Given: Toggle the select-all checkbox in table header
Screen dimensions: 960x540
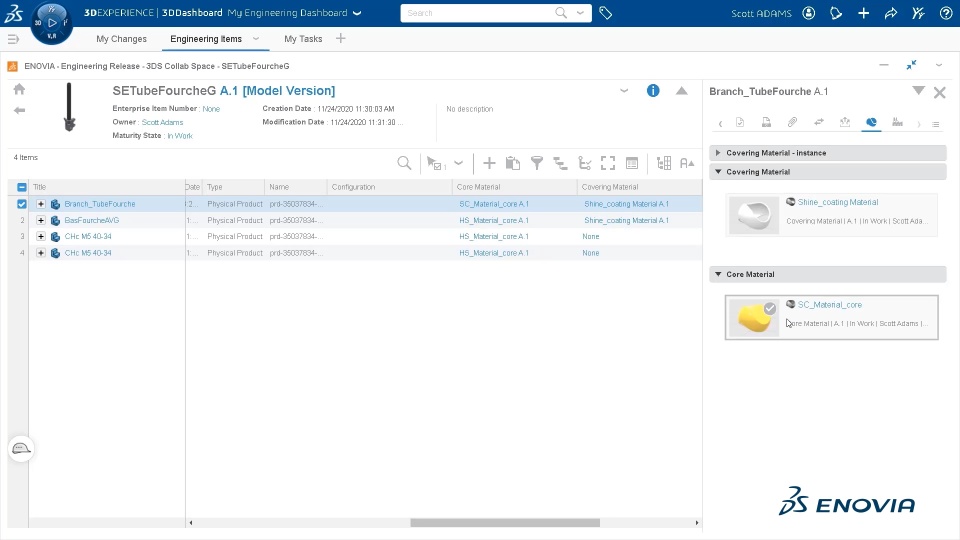Looking at the screenshot, I should coord(22,187).
